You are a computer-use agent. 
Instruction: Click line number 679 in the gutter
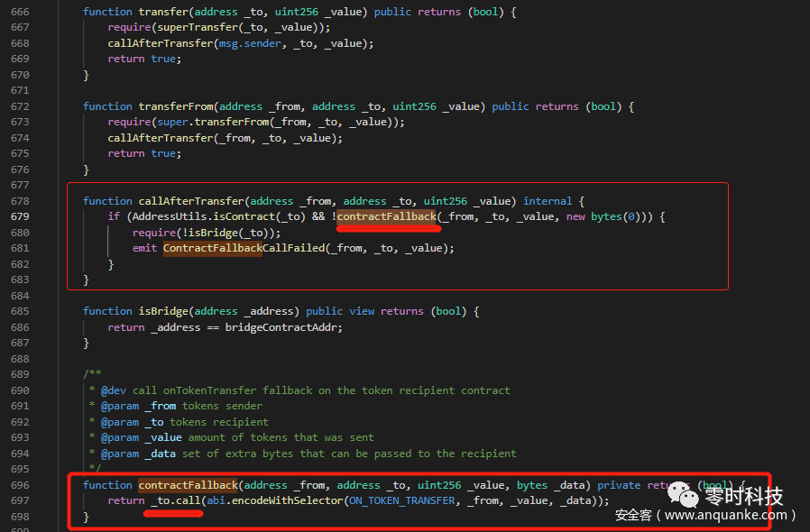tap(19, 217)
